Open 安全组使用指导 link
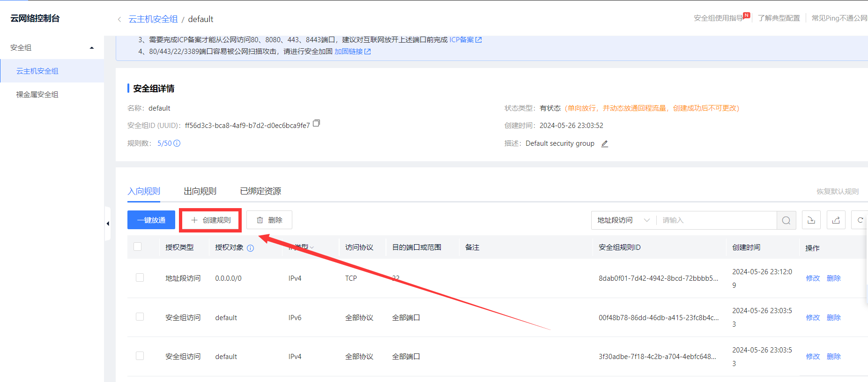The height and width of the screenshot is (382, 868). 719,18
